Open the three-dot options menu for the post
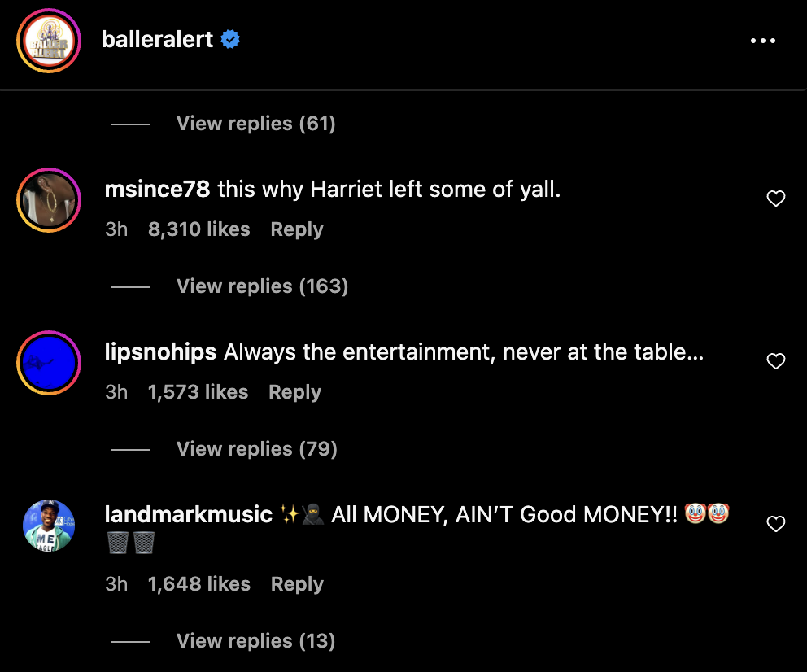Screen dimensions: 807x672 763,39
